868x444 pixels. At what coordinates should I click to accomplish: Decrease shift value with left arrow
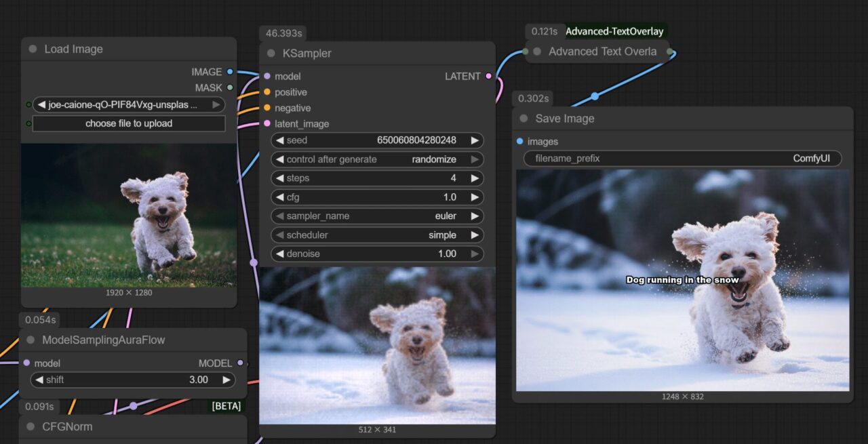(x=39, y=380)
